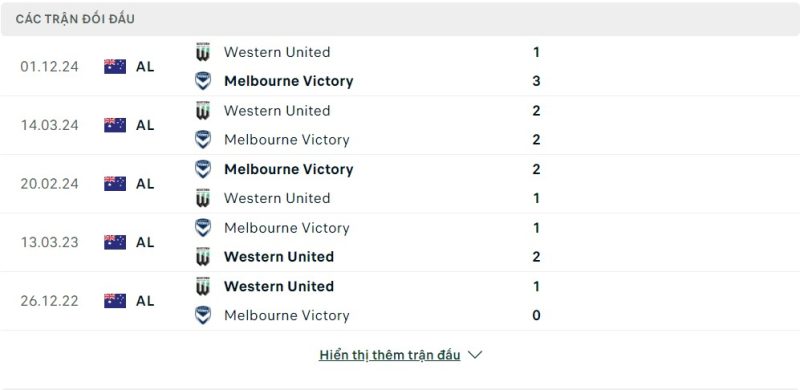Click Western United logo in 01.12.24 match
The height and width of the screenshot is (390, 800).
point(203,52)
